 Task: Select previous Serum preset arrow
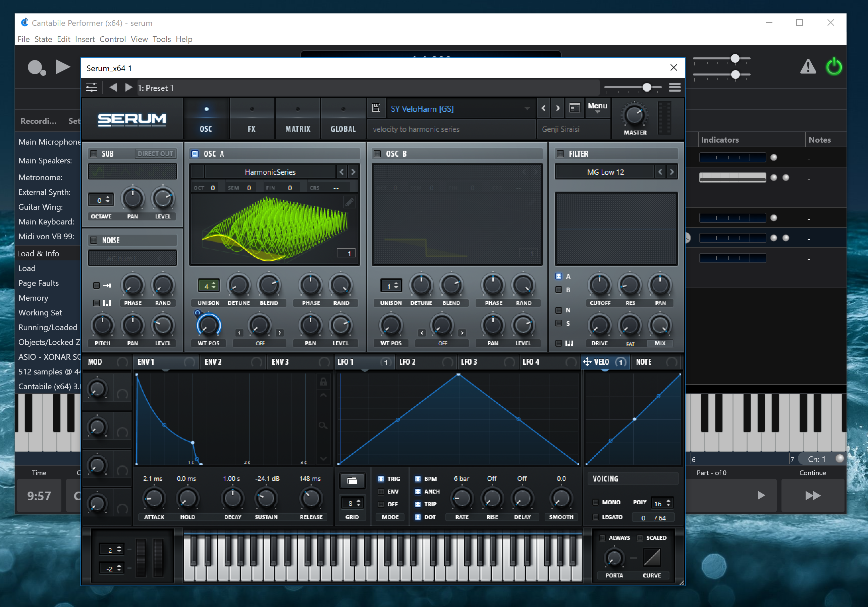pyautogui.click(x=543, y=108)
